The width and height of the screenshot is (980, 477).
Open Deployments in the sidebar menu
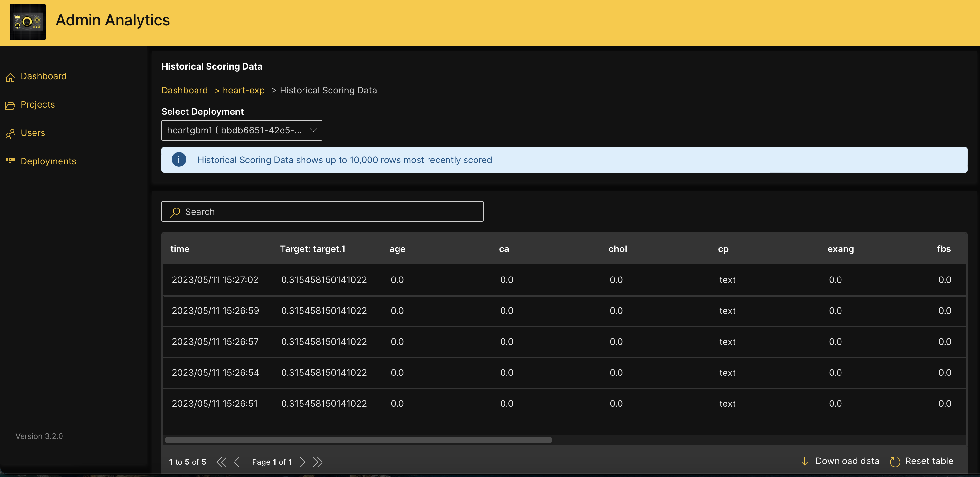click(x=48, y=161)
